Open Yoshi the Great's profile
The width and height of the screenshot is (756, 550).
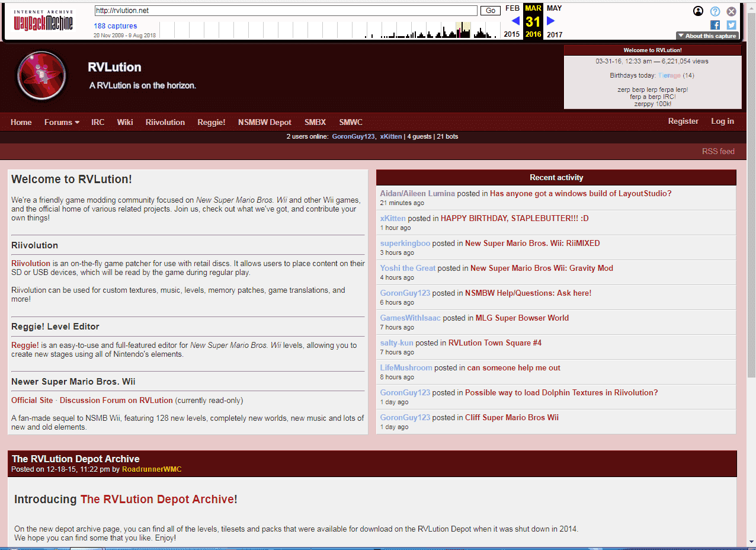(x=408, y=268)
